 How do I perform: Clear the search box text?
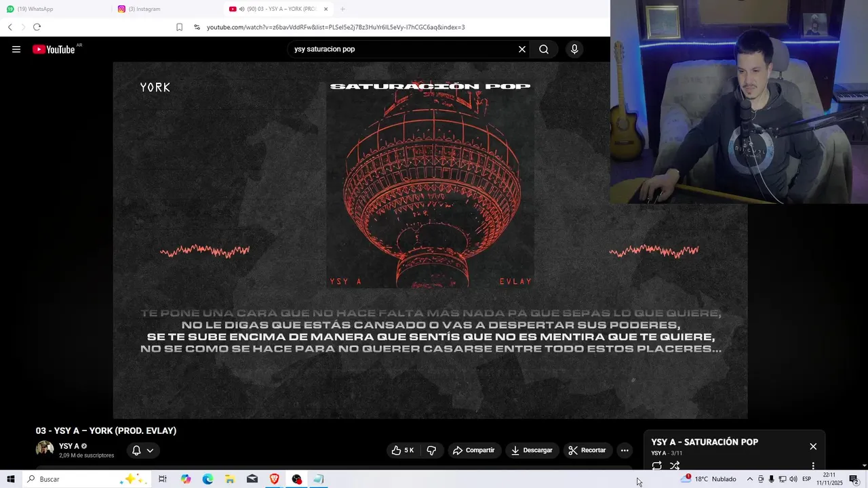point(522,49)
